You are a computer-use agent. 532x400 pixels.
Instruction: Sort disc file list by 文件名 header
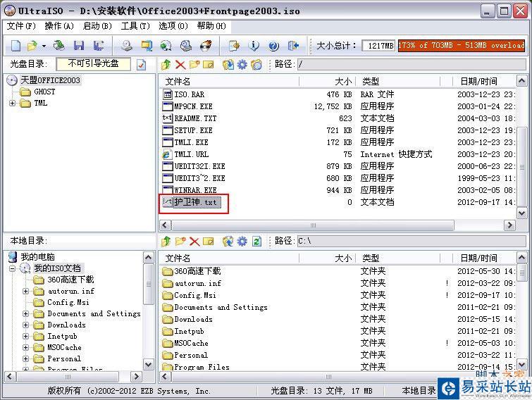click(x=229, y=82)
